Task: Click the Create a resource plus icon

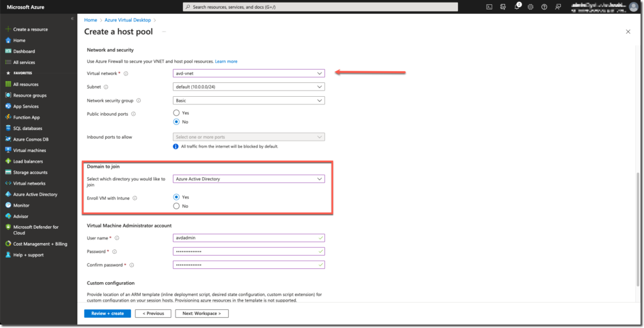Action: [x=8, y=29]
